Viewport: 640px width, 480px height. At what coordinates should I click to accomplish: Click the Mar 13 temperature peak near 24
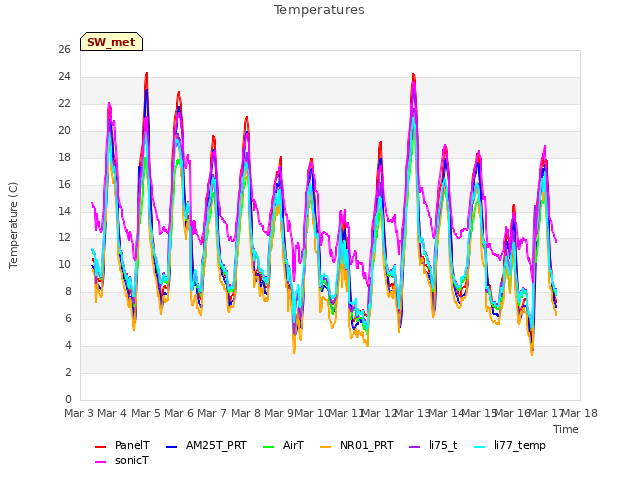tap(413, 75)
